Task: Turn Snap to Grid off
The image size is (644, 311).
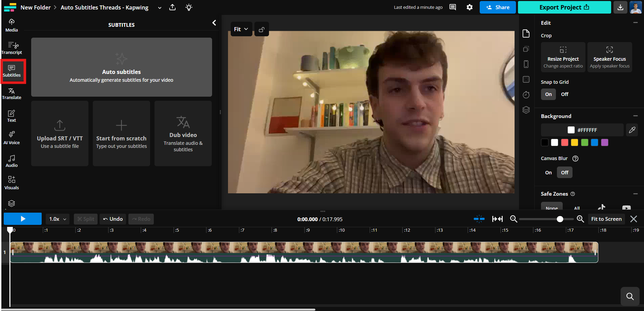Action: (x=564, y=94)
